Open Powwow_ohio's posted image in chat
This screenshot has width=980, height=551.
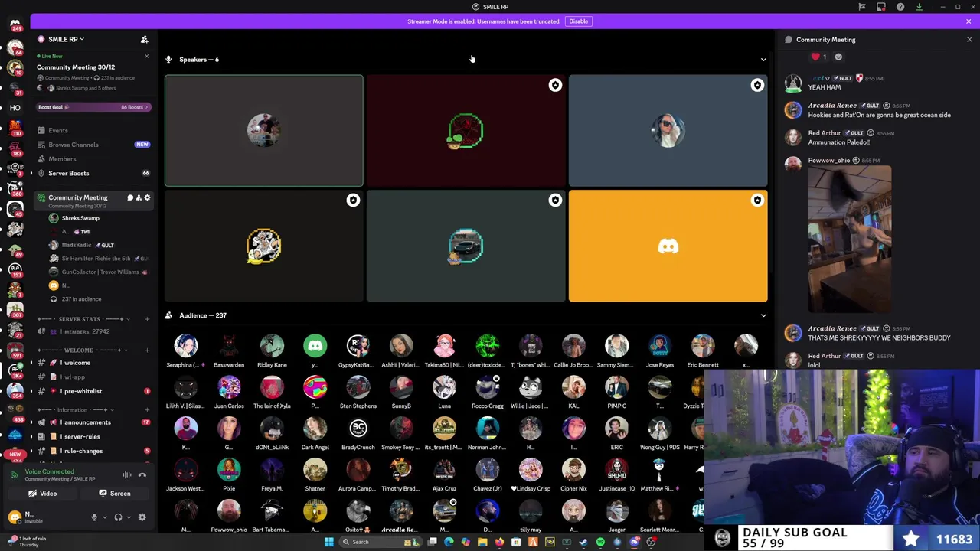850,239
